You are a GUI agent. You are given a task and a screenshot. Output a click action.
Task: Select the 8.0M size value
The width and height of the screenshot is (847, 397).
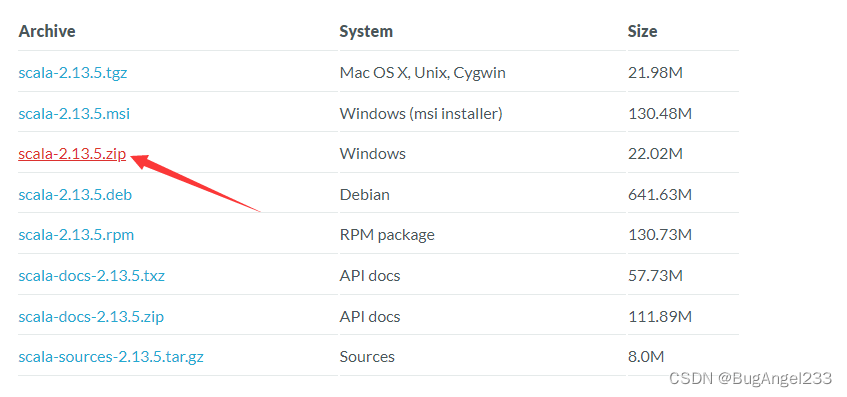pos(646,356)
